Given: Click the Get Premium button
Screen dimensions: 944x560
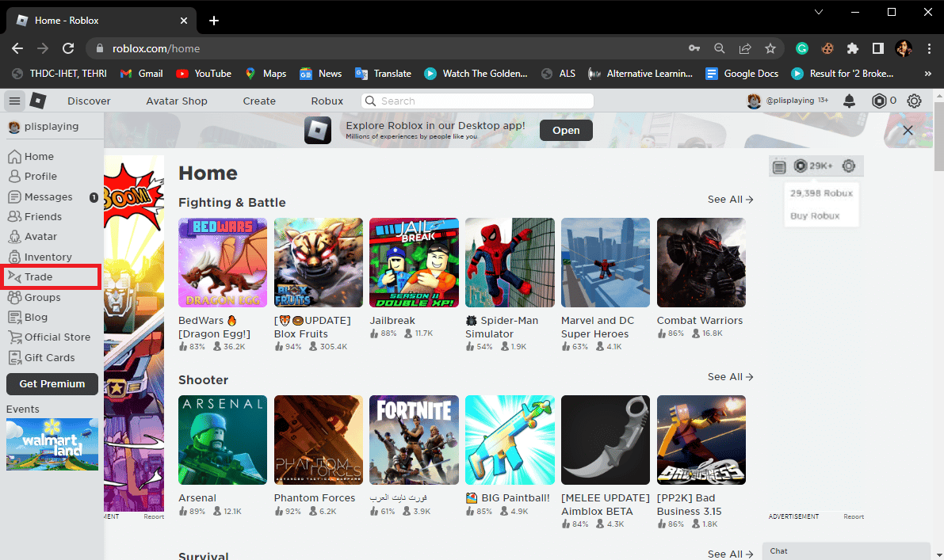Looking at the screenshot, I should pyautogui.click(x=52, y=384).
